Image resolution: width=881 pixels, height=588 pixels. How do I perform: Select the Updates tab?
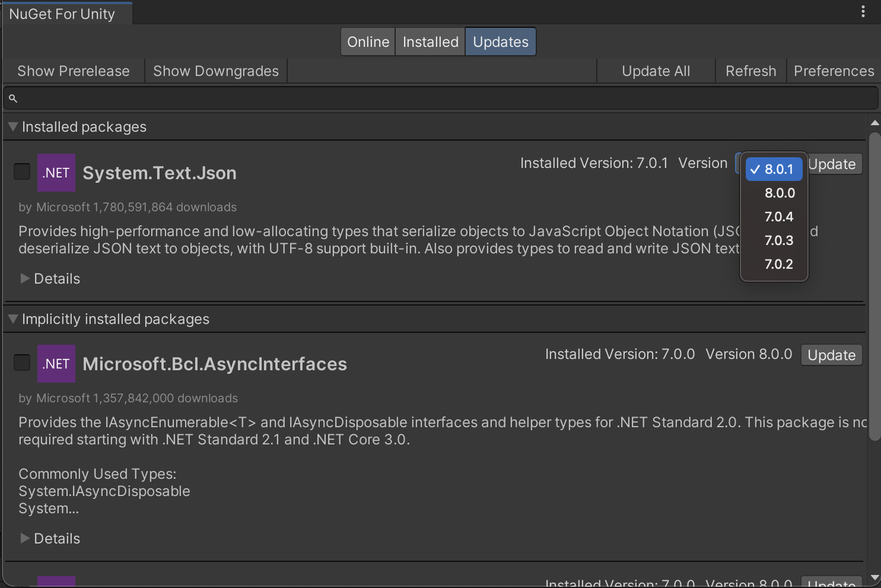[x=501, y=42]
